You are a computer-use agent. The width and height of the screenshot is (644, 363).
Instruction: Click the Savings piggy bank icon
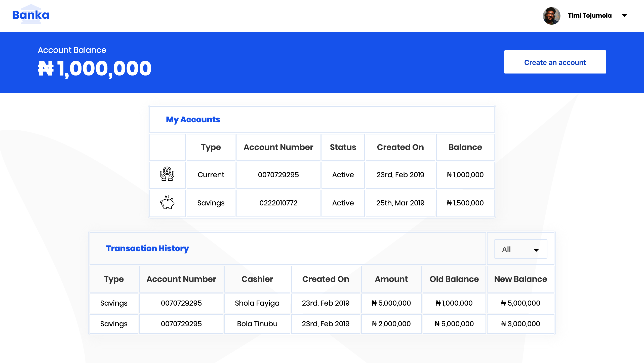(167, 202)
